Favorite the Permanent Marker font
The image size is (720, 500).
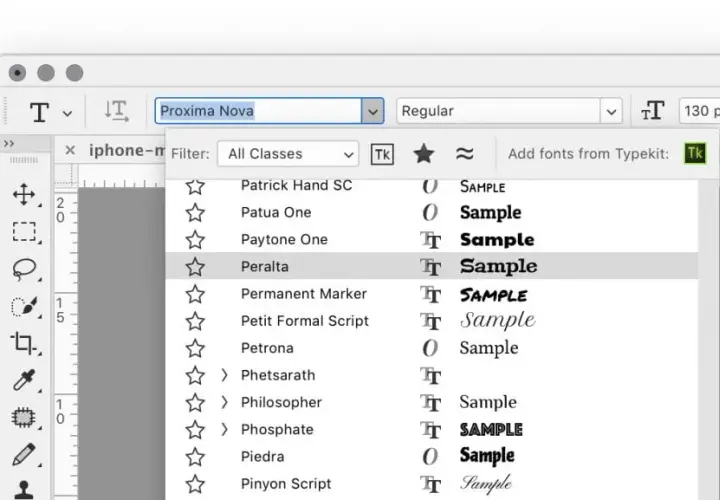(195, 294)
